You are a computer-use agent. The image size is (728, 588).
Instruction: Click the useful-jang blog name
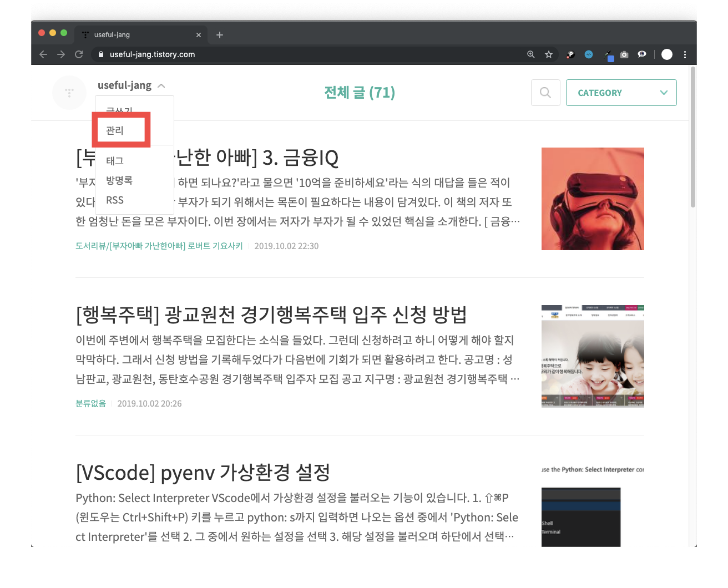pyautogui.click(x=124, y=85)
